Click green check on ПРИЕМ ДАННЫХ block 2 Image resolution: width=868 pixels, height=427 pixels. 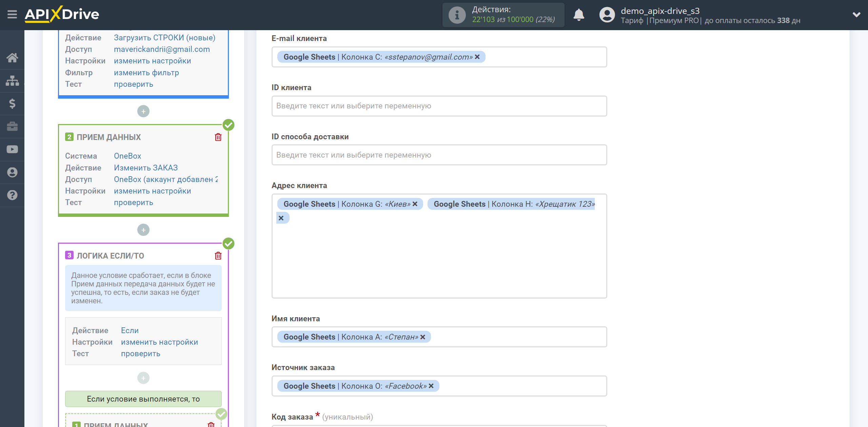point(229,125)
